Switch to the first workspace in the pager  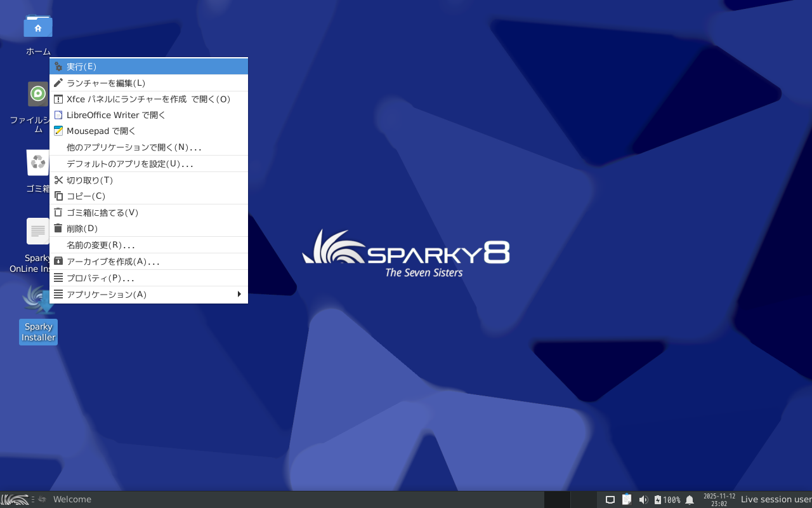(x=558, y=500)
